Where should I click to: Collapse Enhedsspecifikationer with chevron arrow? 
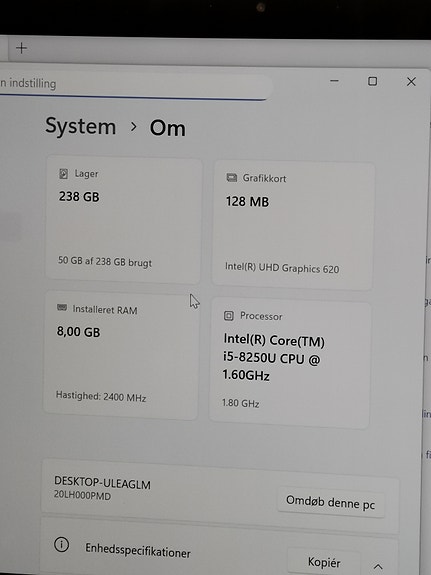coord(378,567)
